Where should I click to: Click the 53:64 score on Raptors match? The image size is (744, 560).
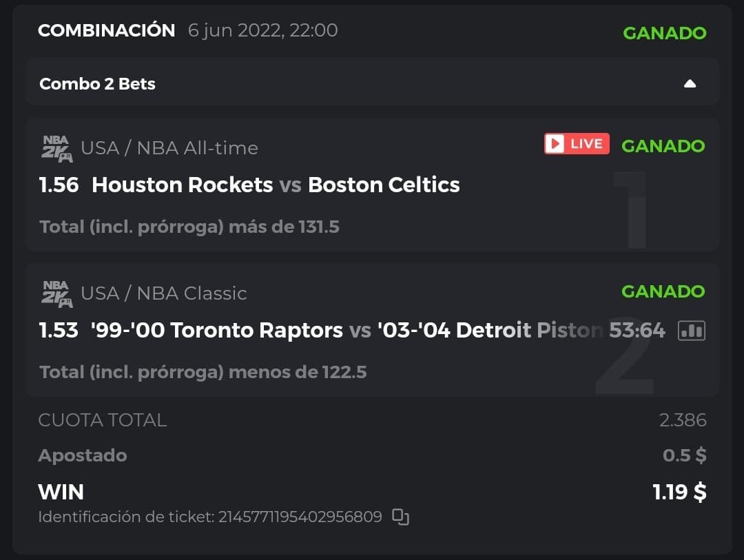point(637,331)
